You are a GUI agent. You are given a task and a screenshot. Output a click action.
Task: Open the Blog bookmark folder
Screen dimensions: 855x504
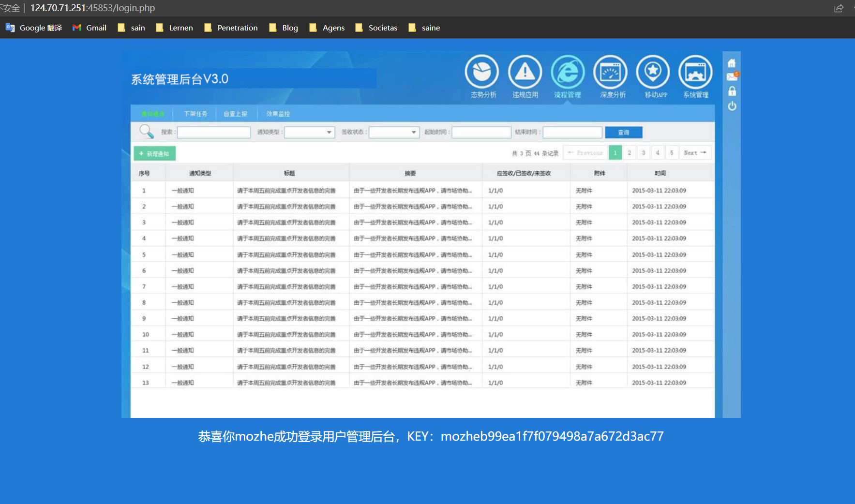pyautogui.click(x=284, y=28)
